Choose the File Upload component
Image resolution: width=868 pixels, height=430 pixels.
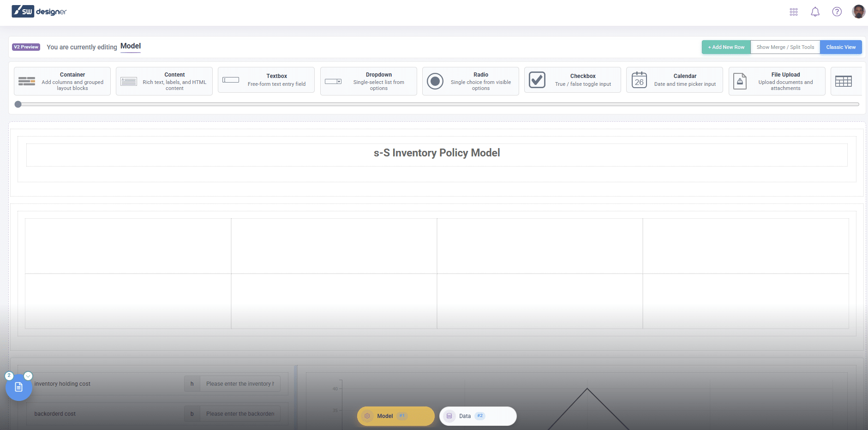pos(777,81)
